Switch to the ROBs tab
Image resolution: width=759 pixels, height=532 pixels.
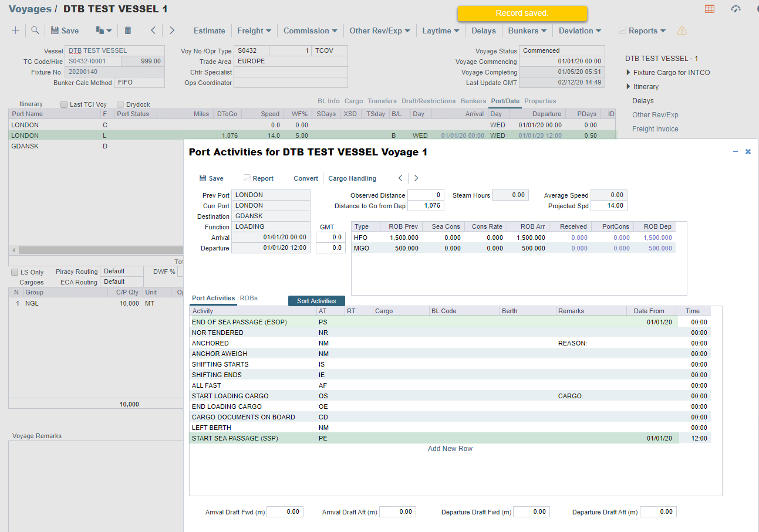pyautogui.click(x=248, y=299)
